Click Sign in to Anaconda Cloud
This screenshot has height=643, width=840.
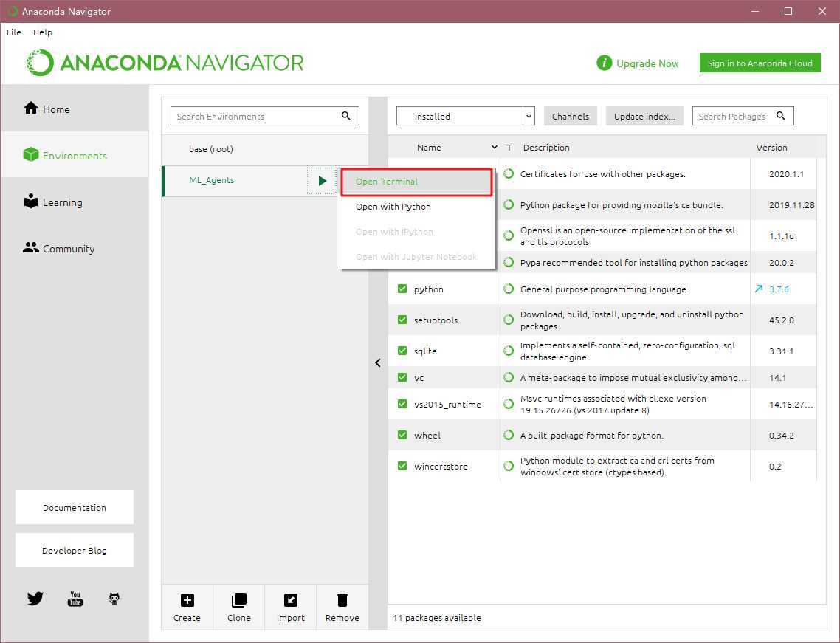(760, 63)
